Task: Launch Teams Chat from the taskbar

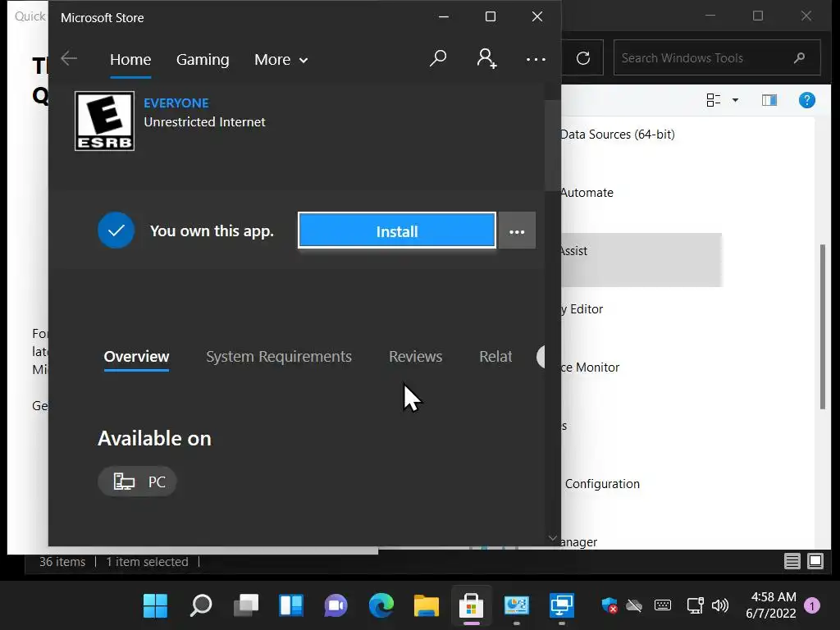Action: 336,606
